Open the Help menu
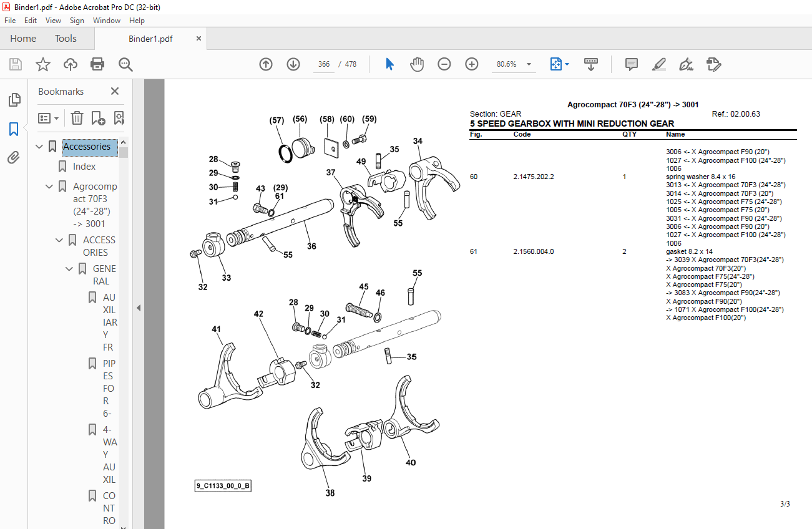The height and width of the screenshot is (529, 812). tap(137, 21)
